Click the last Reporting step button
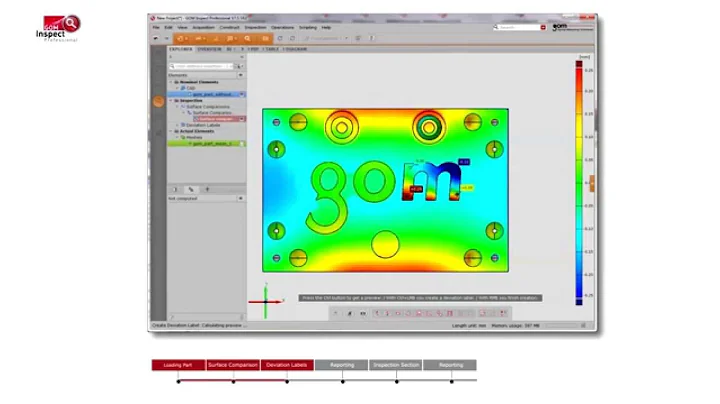 [450, 365]
